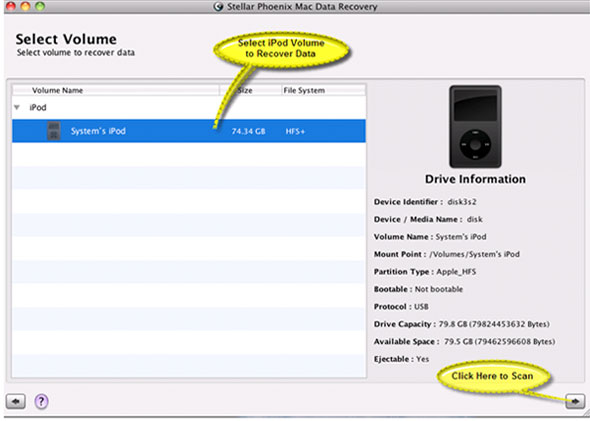Sort by File System column header
The height and width of the screenshot is (421, 590).
pyautogui.click(x=323, y=90)
